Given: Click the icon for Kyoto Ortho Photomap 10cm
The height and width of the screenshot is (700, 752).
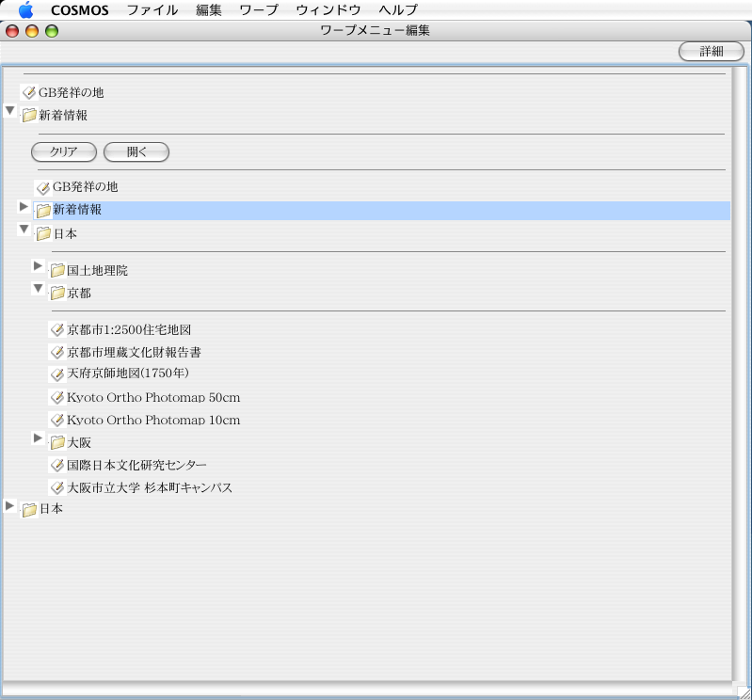Looking at the screenshot, I should (57, 420).
